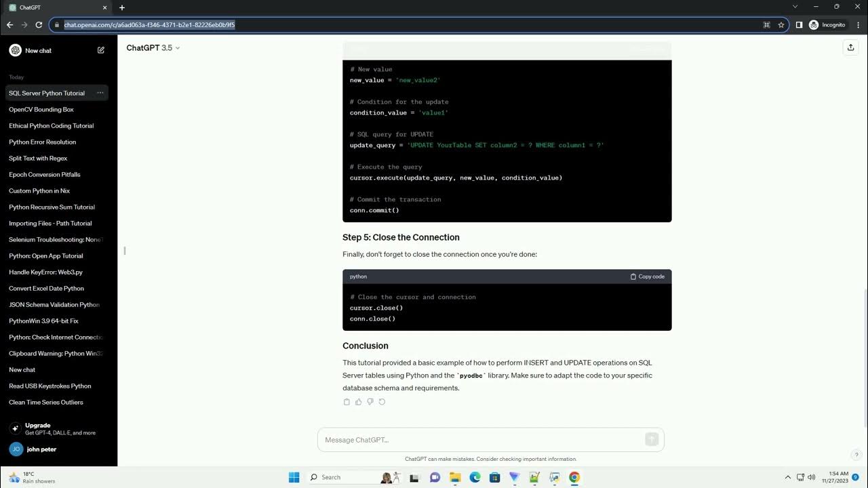This screenshot has height=488, width=868.
Task: Open the weather widget in taskbar
Action: (33, 477)
